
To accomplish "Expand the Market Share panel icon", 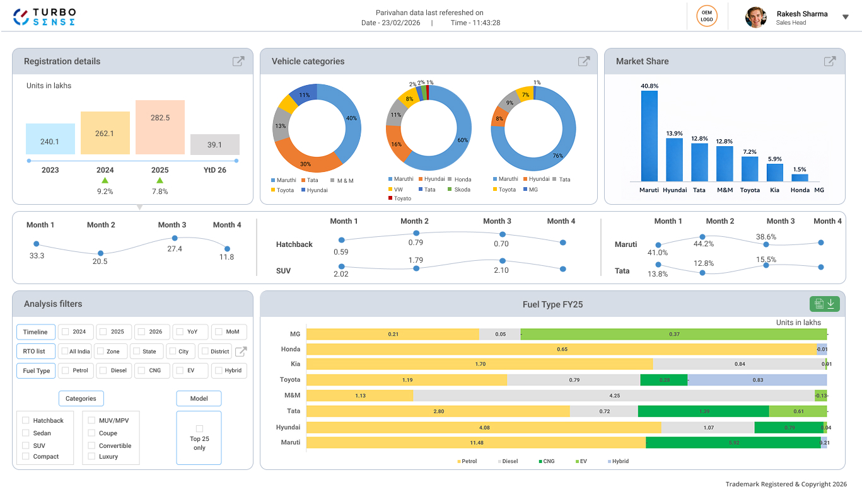I will point(830,61).
